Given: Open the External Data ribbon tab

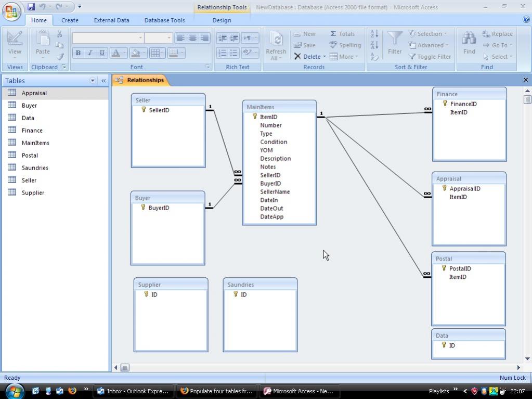Looking at the screenshot, I should [x=111, y=20].
